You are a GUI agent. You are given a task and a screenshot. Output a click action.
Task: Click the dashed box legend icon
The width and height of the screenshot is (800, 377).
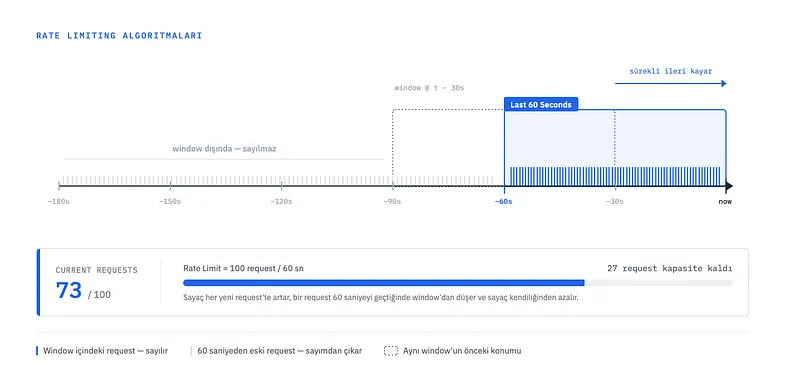click(x=390, y=351)
